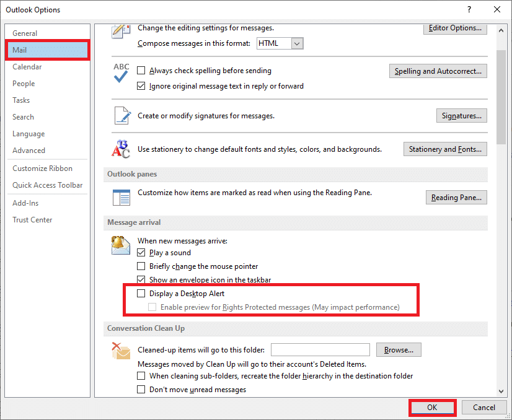Uncheck Ignore original message text option

click(x=141, y=86)
